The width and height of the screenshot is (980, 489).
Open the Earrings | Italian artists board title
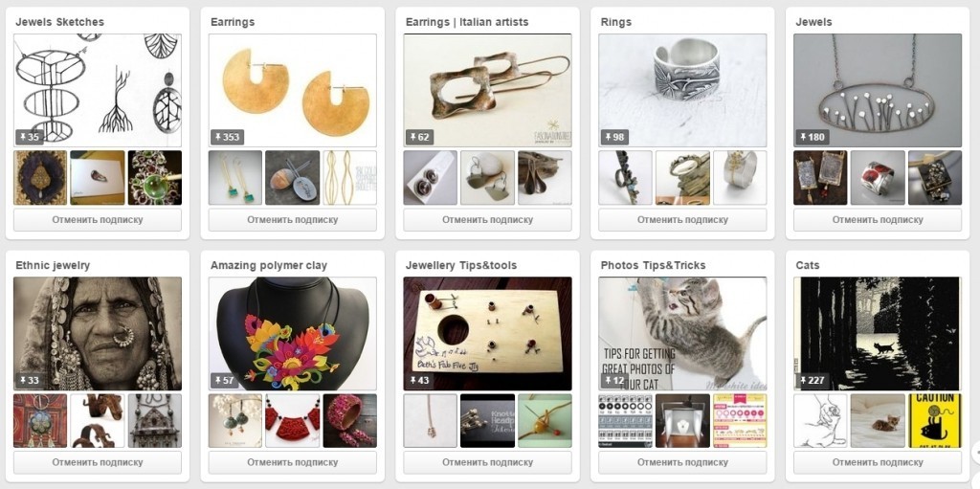(x=467, y=22)
